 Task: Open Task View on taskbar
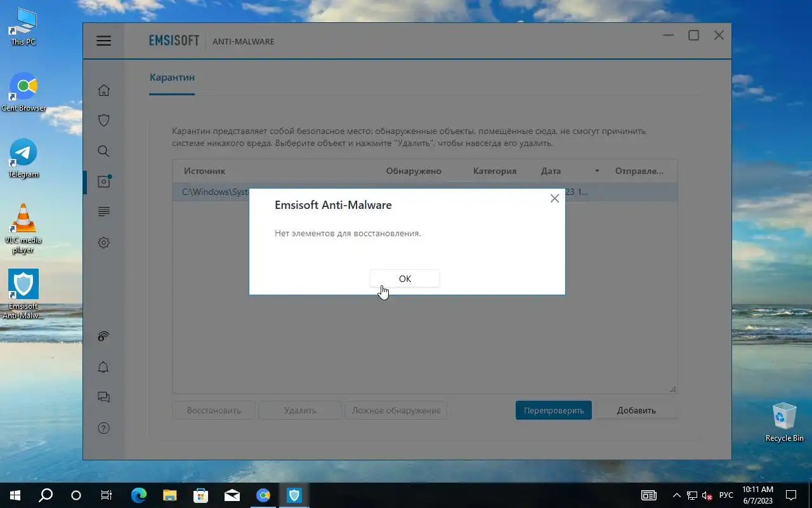(107, 495)
